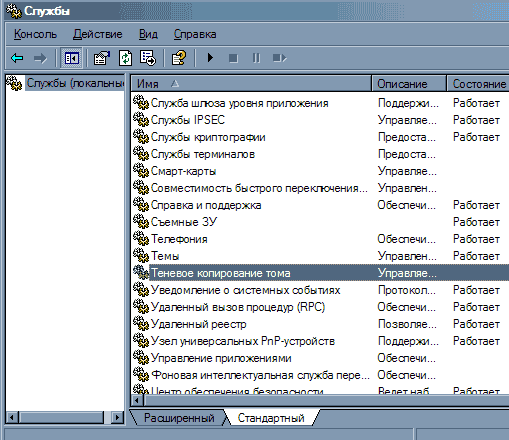Click Работает status of Темы row
The image size is (509, 440).
(x=476, y=256)
